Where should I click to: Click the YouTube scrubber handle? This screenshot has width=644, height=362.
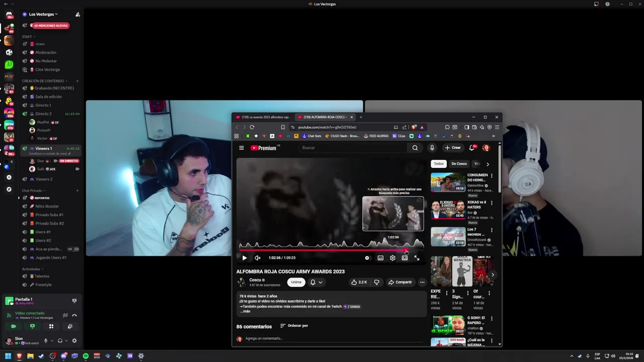pyautogui.click(x=406, y=250)
